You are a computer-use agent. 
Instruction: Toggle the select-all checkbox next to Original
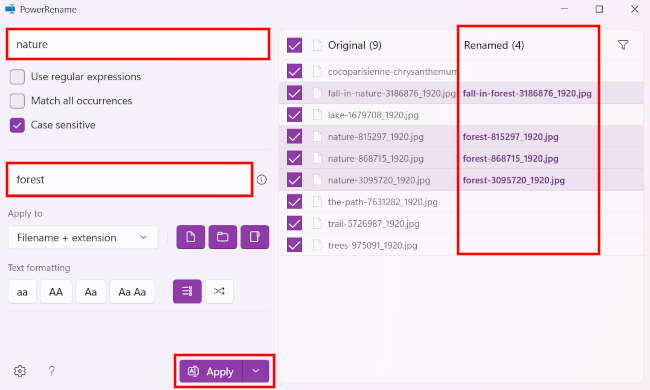[294, 45]
